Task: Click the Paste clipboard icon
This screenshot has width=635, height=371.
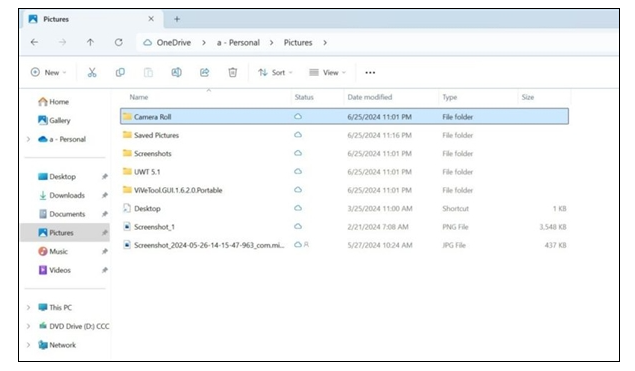Action: coord(148,72)
